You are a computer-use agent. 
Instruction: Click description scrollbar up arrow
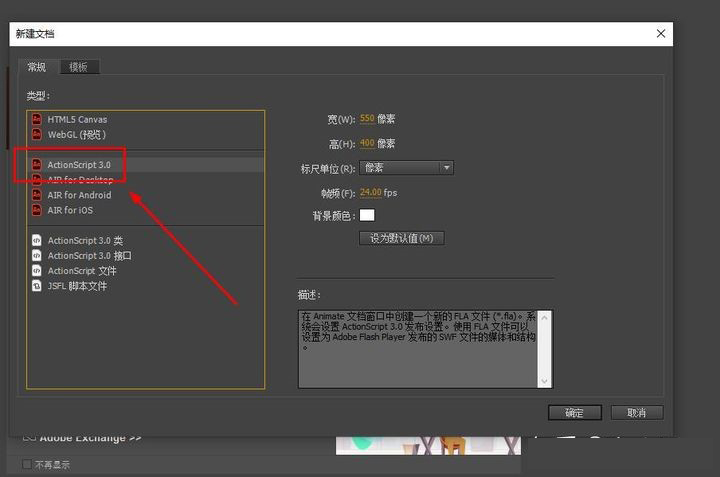coord(545,318)
